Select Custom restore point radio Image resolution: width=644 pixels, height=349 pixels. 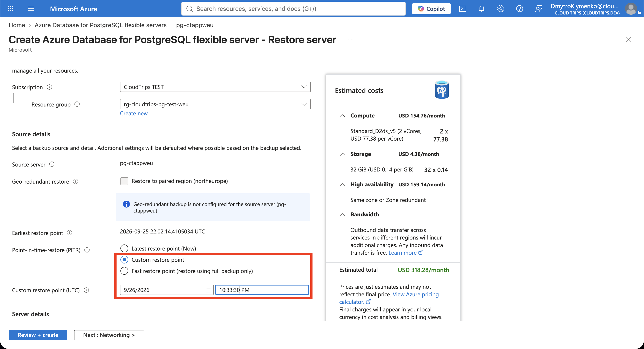tap(124, 260)
